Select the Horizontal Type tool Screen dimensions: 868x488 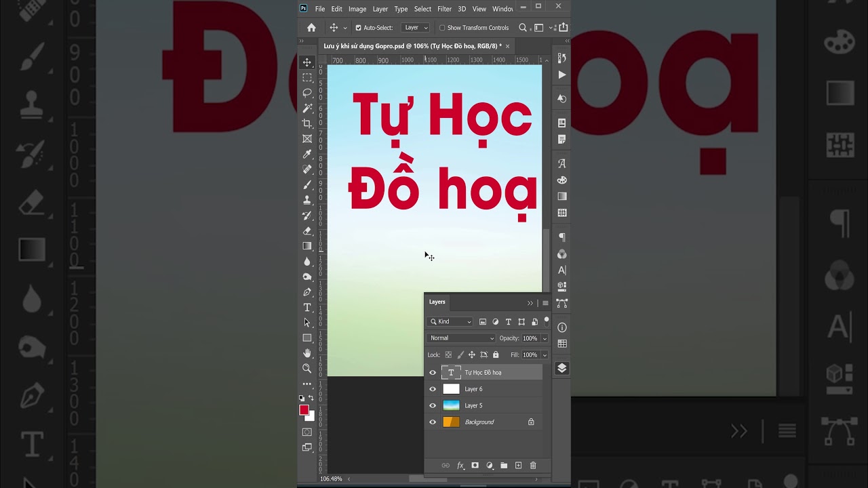pos(307,308)
